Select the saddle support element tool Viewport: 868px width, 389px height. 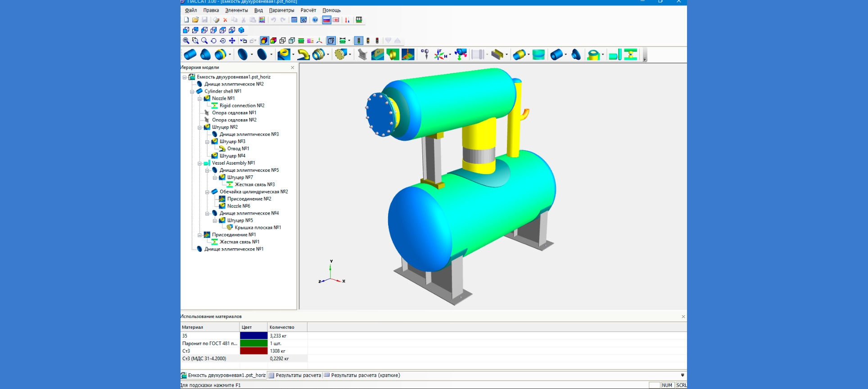(362, 55)
